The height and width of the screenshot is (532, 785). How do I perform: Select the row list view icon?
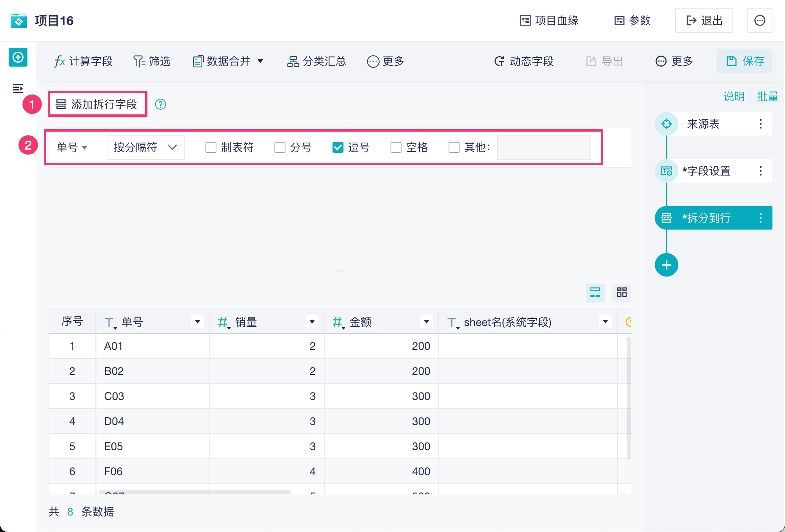pos(595,292)
